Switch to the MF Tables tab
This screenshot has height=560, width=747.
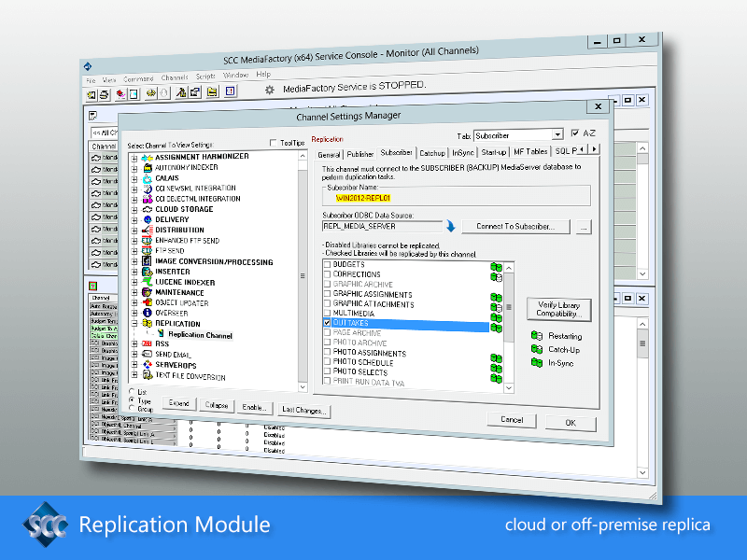click(x=530, y=151)
